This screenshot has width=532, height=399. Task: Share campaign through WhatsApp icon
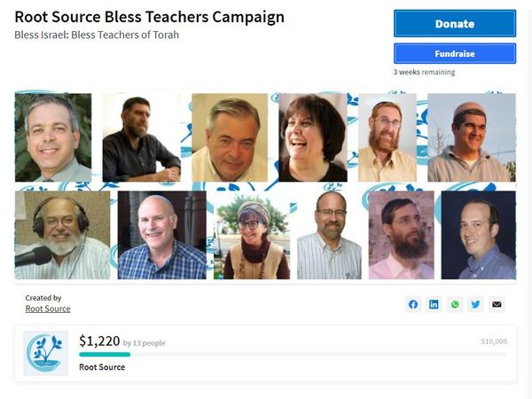[455, 304]
